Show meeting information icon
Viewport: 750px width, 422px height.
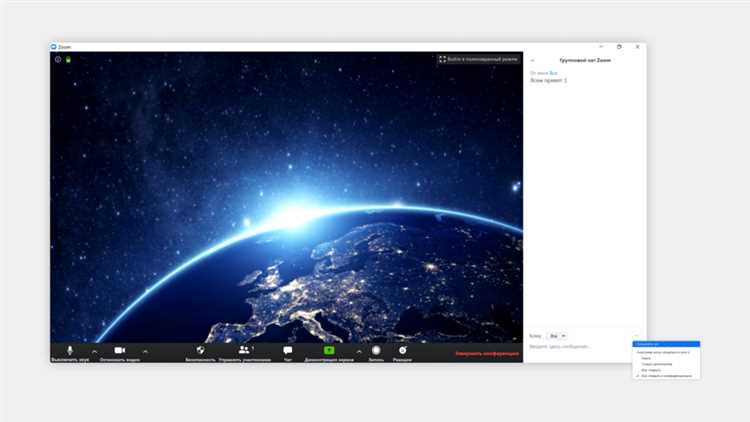pyautogui.click(x=58, y=60)
